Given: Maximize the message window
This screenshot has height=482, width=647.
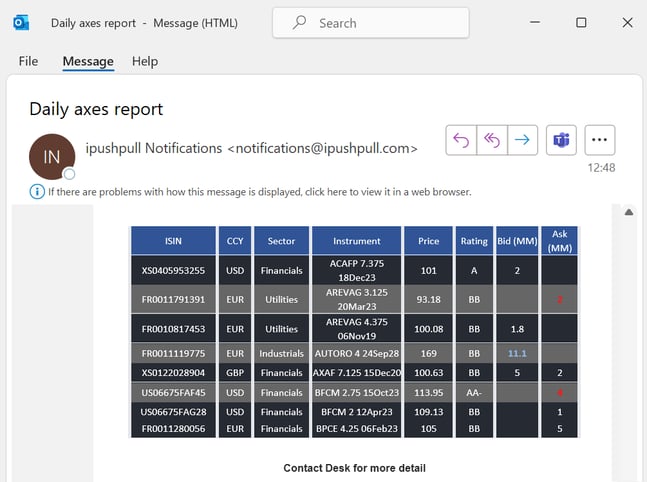Looking at the screenshot, I should (x=581, y=22).
